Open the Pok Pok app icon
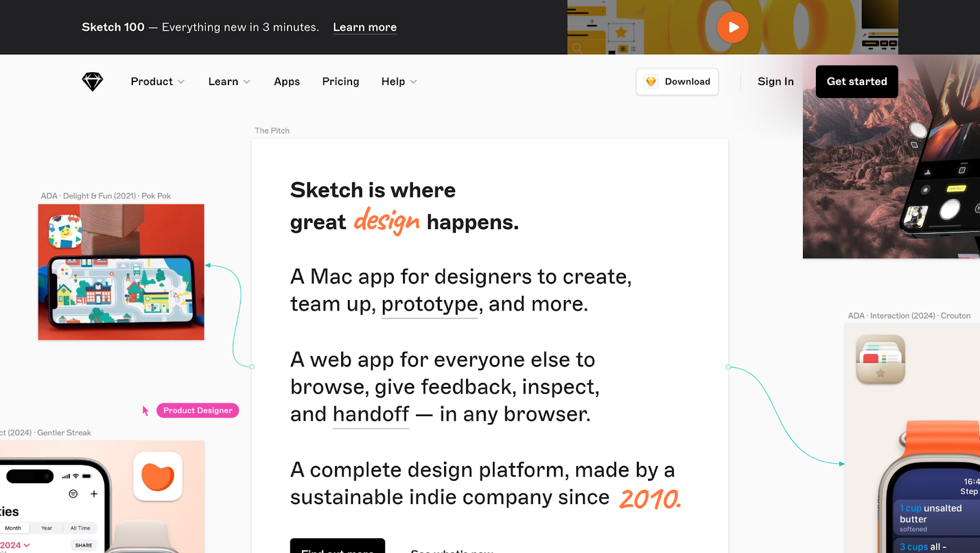 click(66, 231)
